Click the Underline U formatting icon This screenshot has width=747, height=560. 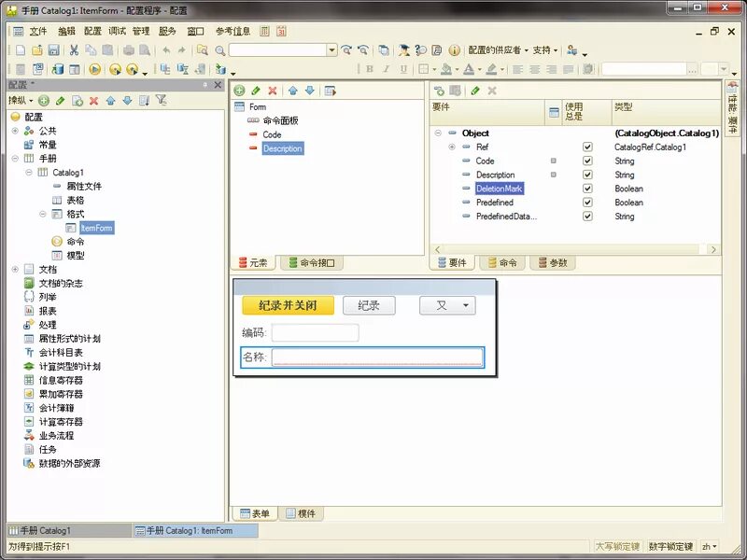click(403, 69)
